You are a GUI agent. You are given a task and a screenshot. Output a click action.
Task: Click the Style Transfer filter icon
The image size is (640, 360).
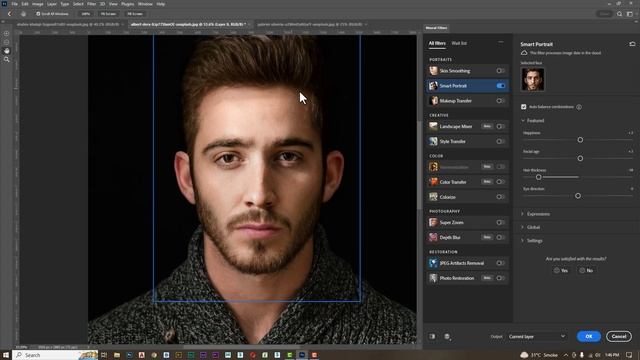click(433, 141)
